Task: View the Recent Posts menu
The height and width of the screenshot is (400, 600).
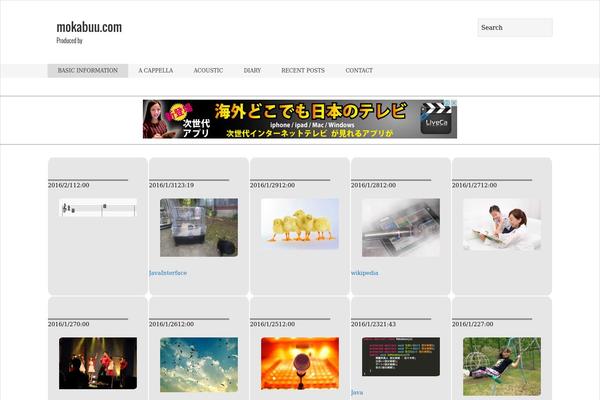Action: tap(303, 70)
